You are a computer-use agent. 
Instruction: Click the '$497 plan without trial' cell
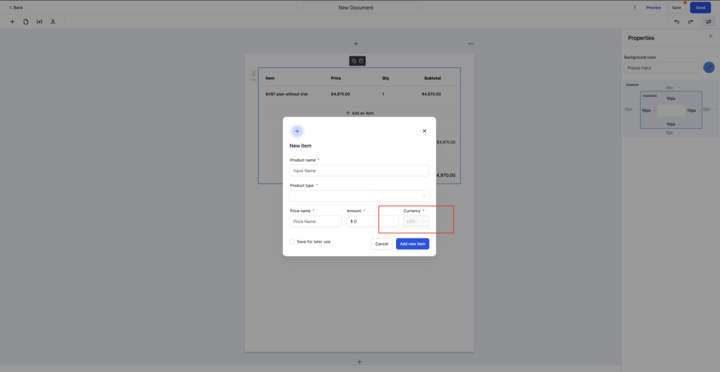pos(287,94)
